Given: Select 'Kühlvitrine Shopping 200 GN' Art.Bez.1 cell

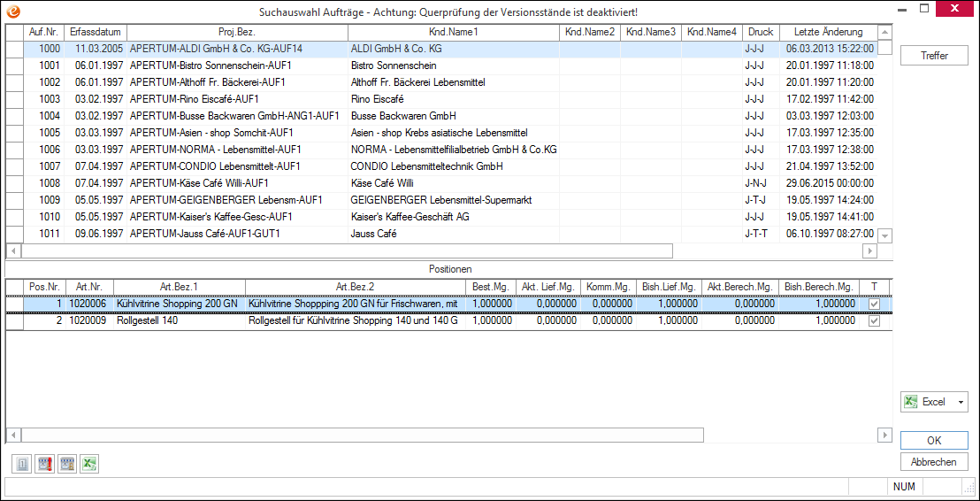Looking at the screenshot, I should [180, 304].
